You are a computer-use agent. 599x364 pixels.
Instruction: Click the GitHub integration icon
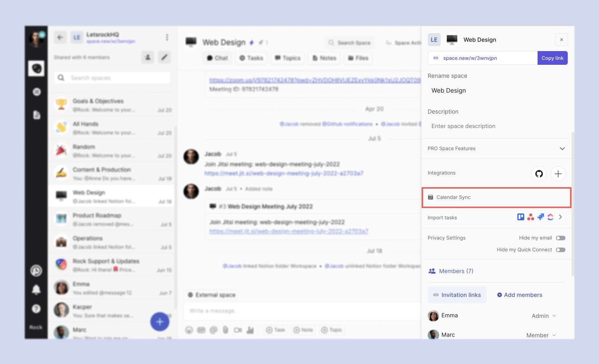click(x=539, y=174)
